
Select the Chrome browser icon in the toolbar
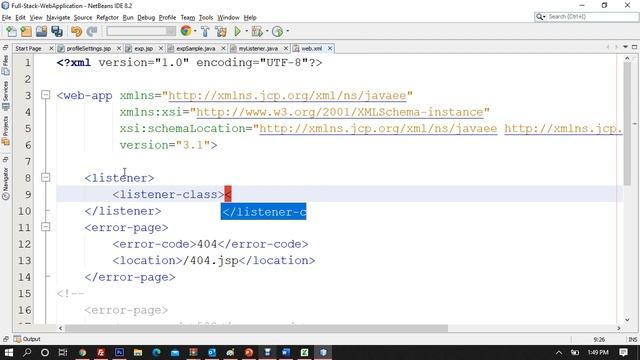pyautogui.click(x=186, y=31)
